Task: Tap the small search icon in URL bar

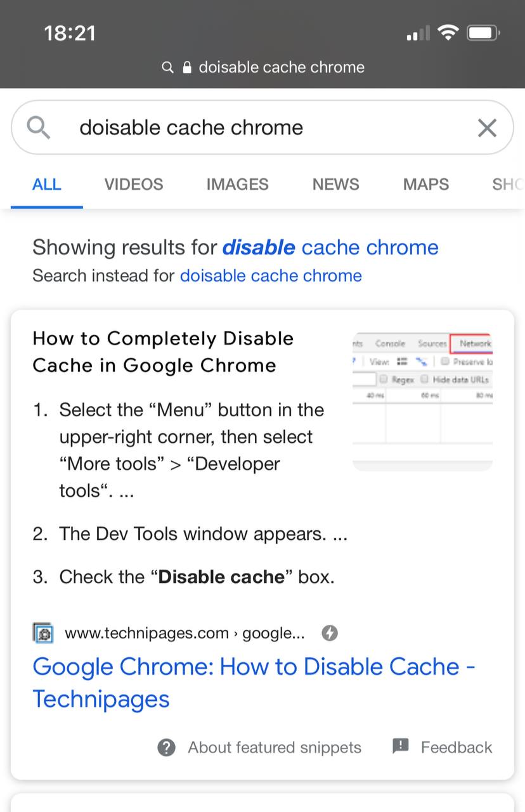Action: (167, 67)
